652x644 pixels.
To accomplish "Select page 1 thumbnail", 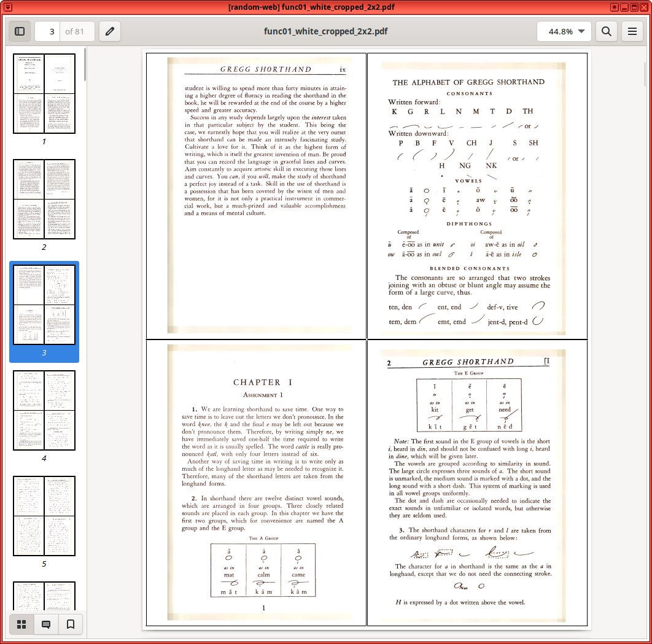I will (x=44, y=93).
